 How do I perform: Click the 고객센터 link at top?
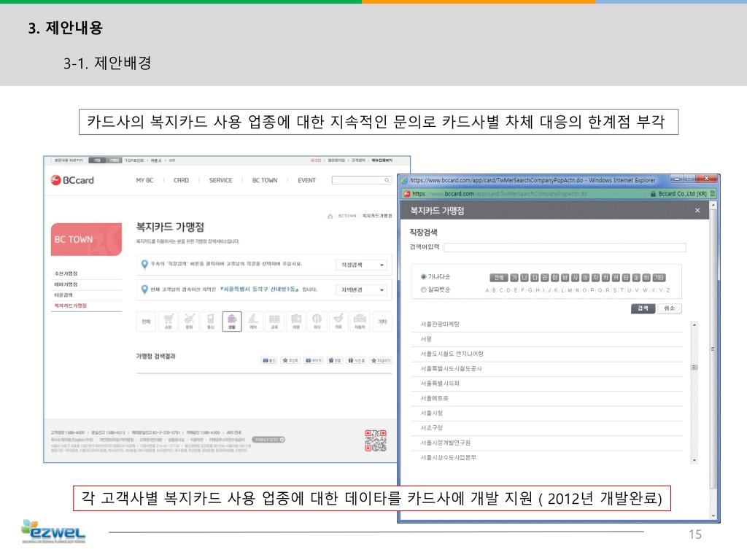358,160
